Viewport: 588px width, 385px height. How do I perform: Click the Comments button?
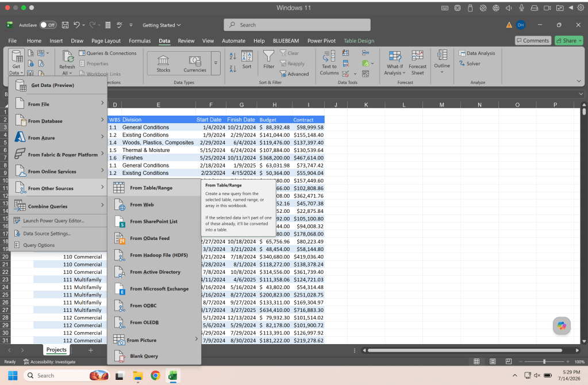(x=532, y=40)
